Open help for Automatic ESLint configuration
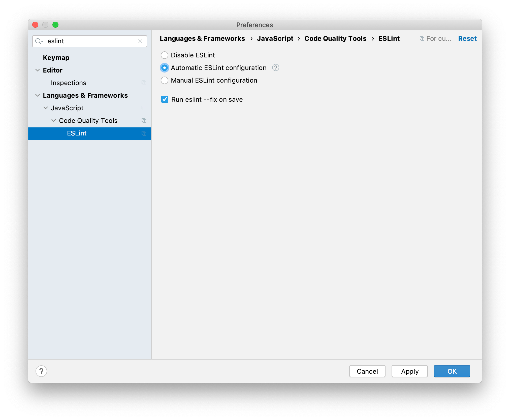Image resolution: width=510 pixels, height=420 pixels. pos(275,68)
